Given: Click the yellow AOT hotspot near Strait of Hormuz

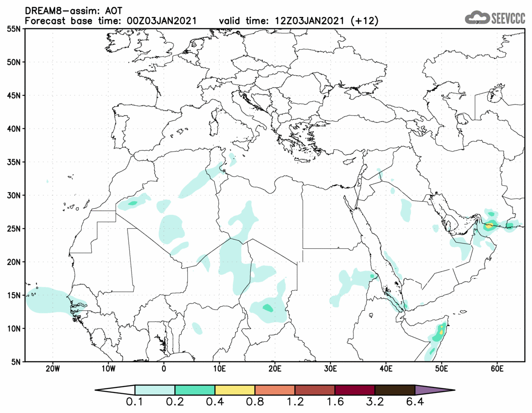Looking at the screenshot, I should click(489, 225).
